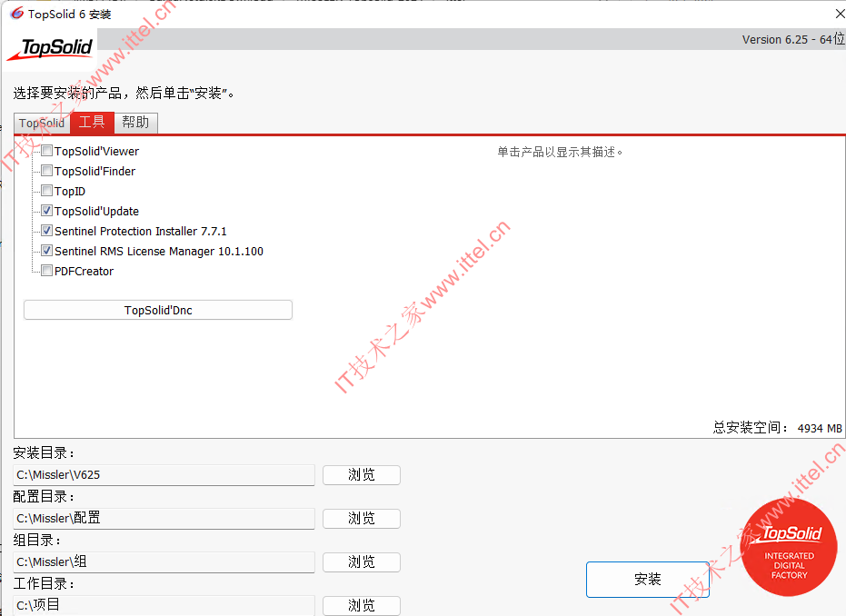Select the PDFCreator product name
Viewport: 846px width, 616px height.
(x=85, y=272)
